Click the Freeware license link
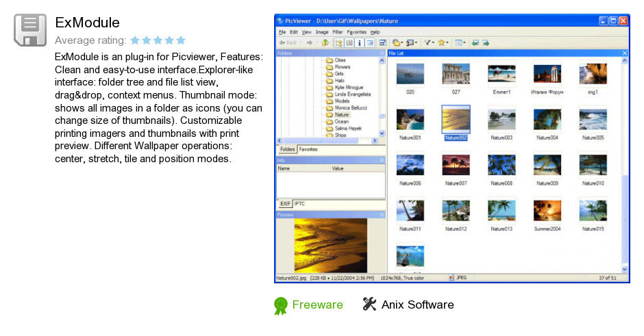Viewport: 644px width, 336px height. 308,305
